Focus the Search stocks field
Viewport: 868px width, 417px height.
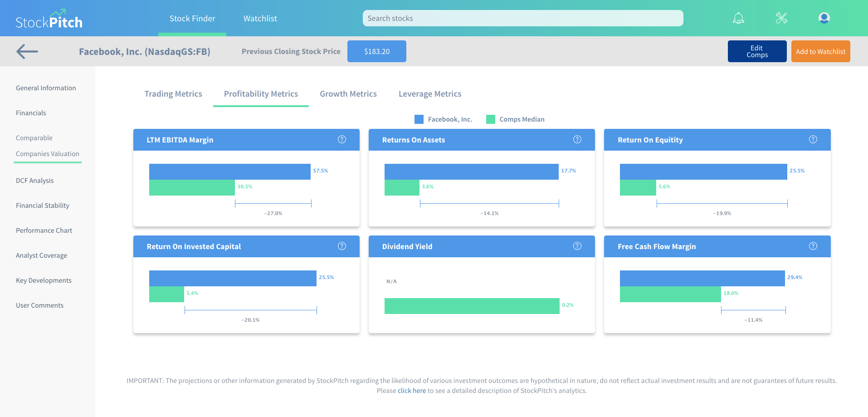522,18
